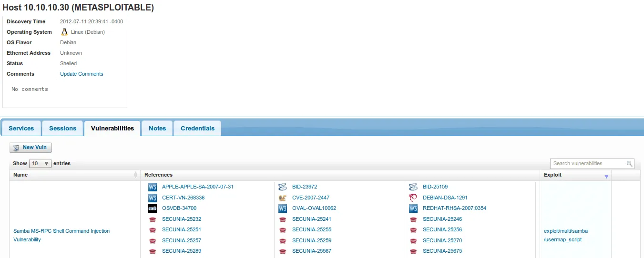Click the BID-23972 SecurityFocus icon
The height and width of the screenshot is (258, 644).
[283, 187]
